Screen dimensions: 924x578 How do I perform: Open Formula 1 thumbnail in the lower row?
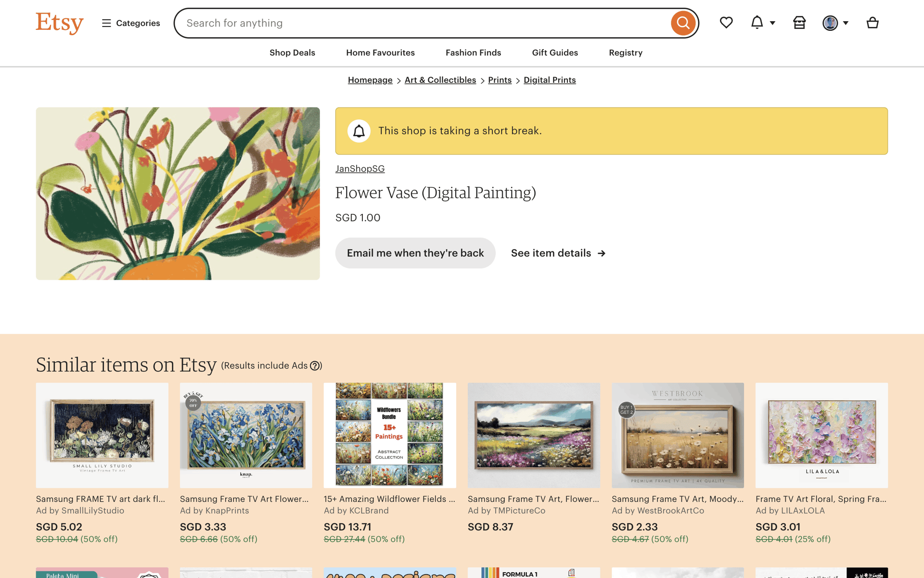534,573
